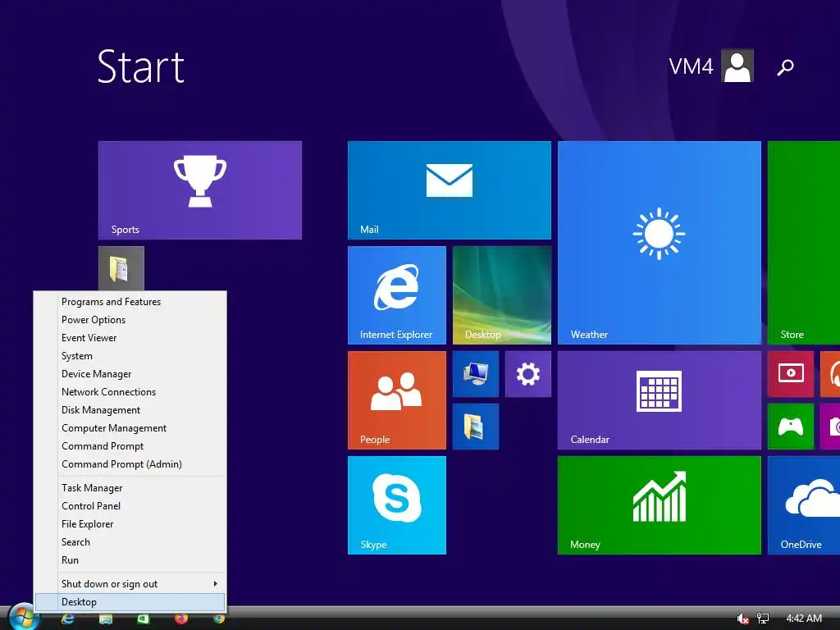Open the green Excel taskbar icon

(x=143, y=619)
